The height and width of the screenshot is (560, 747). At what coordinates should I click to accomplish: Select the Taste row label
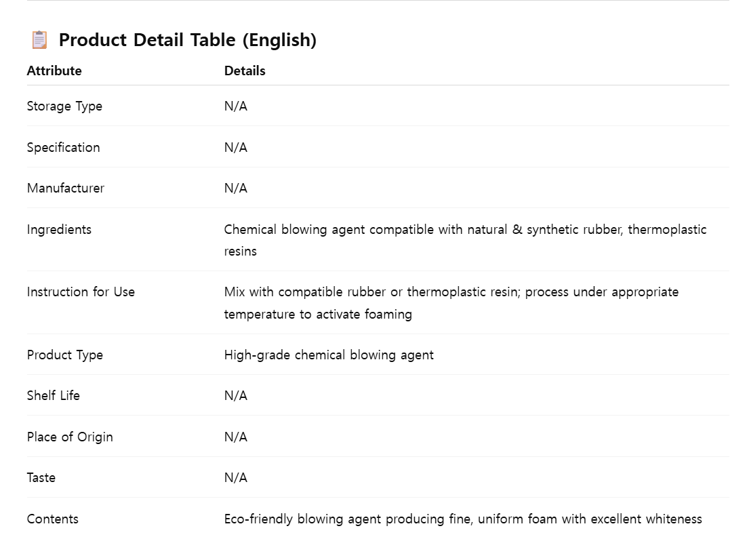coord(41,477)
